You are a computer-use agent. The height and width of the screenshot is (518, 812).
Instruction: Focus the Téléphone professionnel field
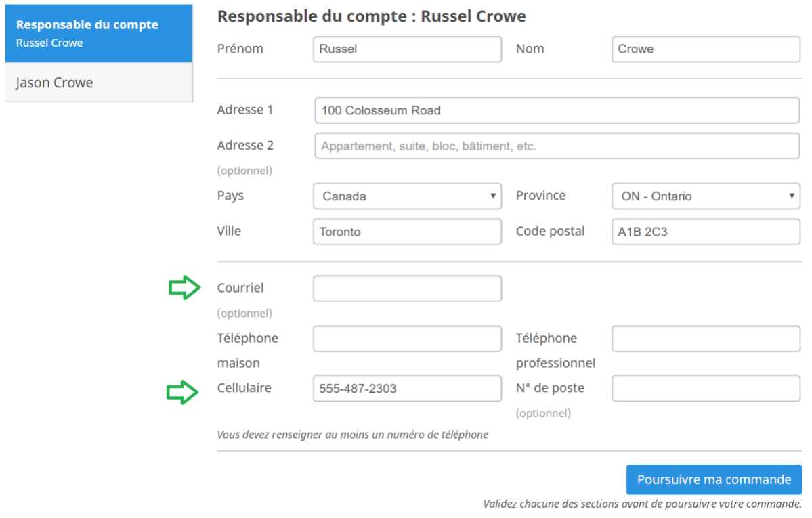click(x=706, y=339)
